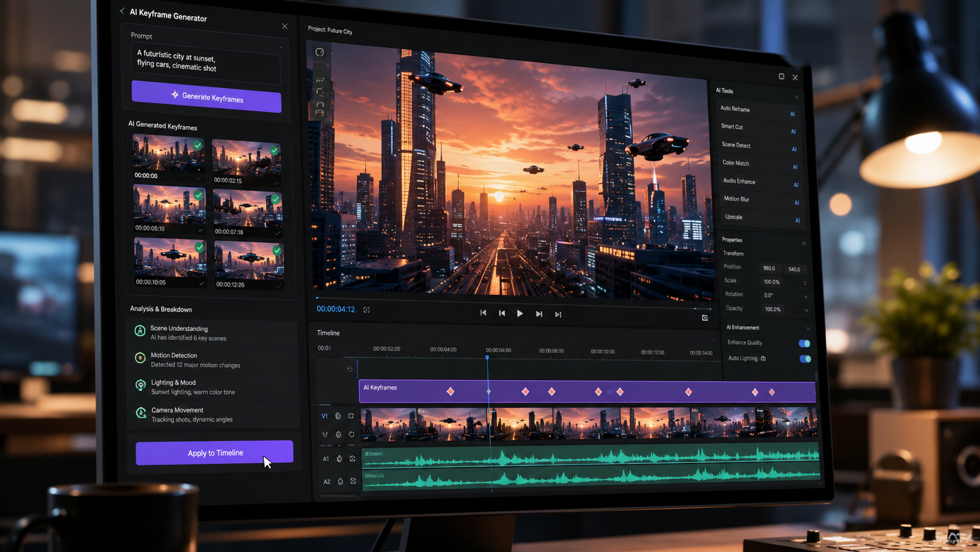
Task: Click the sync icon on track V1
Action: coord(351,416)
